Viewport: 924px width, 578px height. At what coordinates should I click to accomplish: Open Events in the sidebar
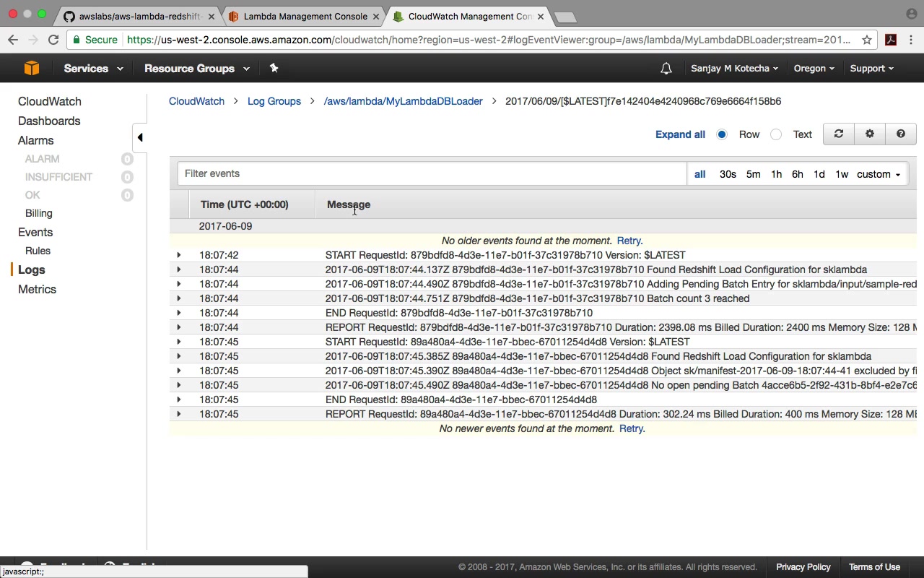(35, 233)
